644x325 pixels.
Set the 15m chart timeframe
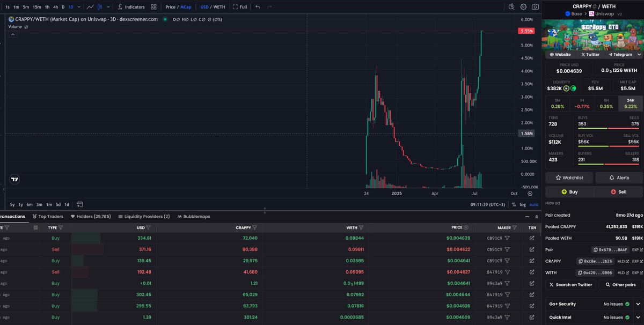36,7
